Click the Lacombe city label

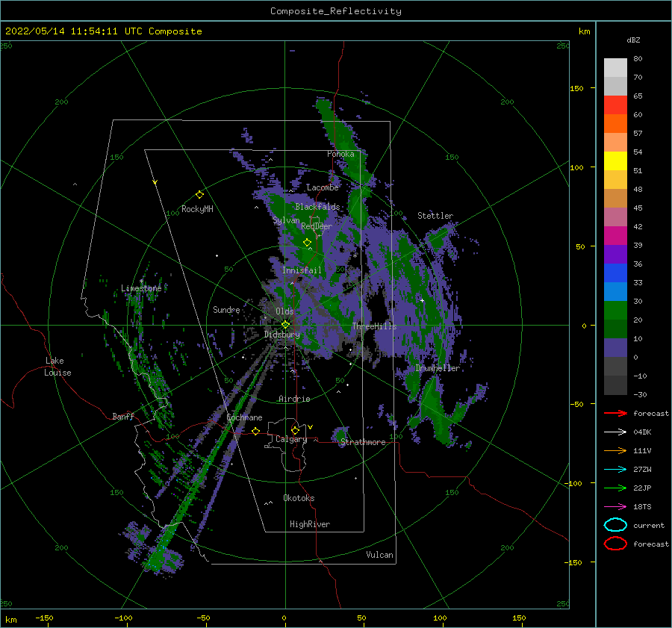click(323, 187)
